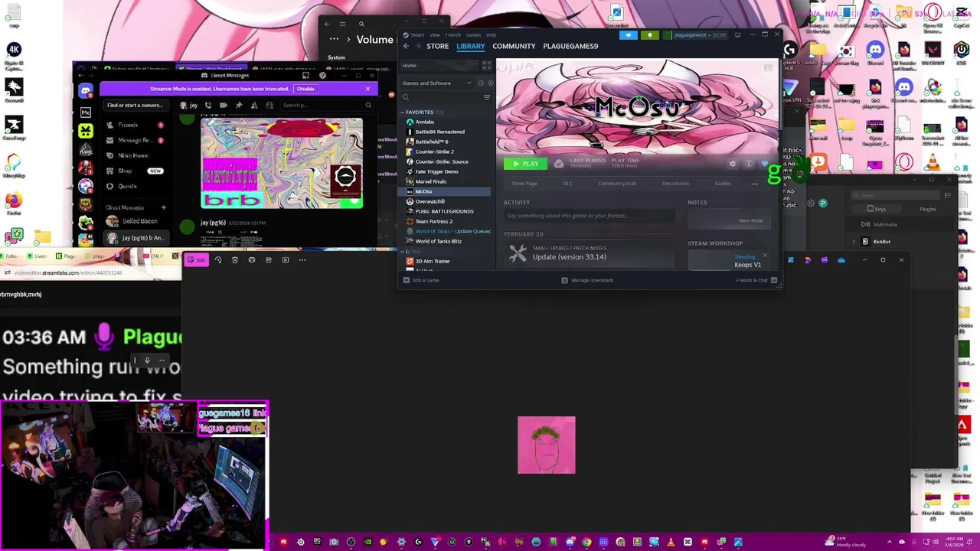Screen dimensions: 980x551
Task: Open McOsu Discussions link
Action: pyautogui.click(x=675, y=184)
